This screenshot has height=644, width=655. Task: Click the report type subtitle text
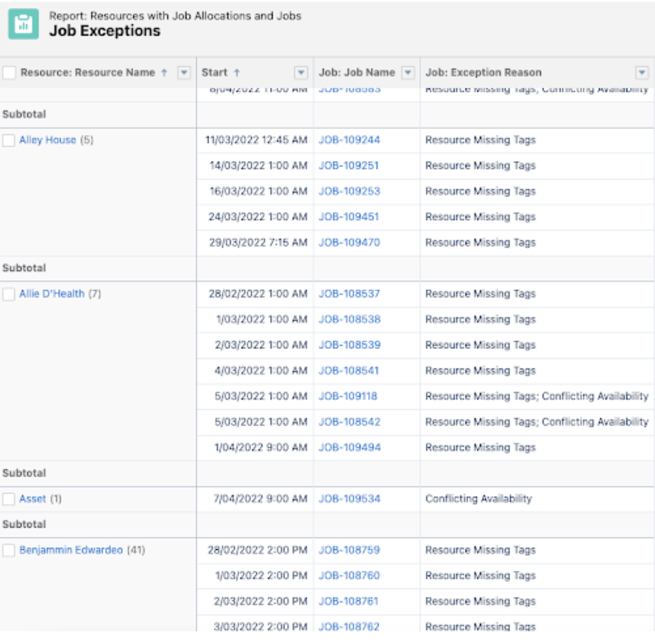175,16
